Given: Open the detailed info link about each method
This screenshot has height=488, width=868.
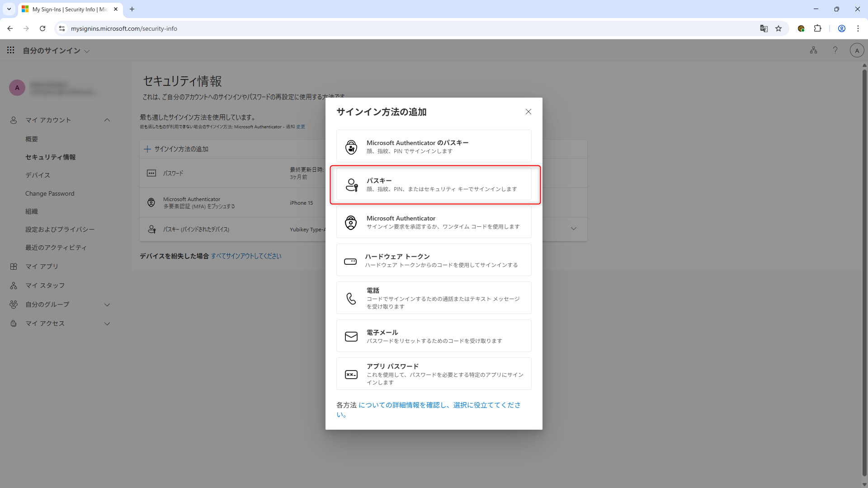Looking at the screenshot, I should coord(439,405).
